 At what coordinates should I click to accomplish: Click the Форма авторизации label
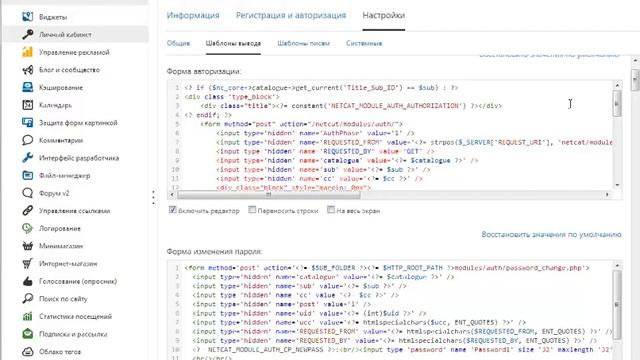coord(204,71)
